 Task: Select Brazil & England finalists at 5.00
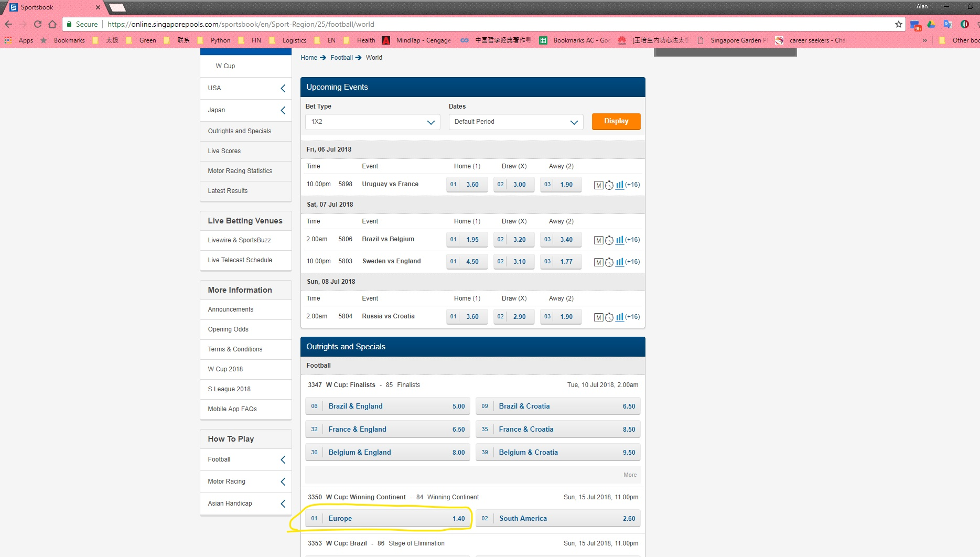(387, 406)
